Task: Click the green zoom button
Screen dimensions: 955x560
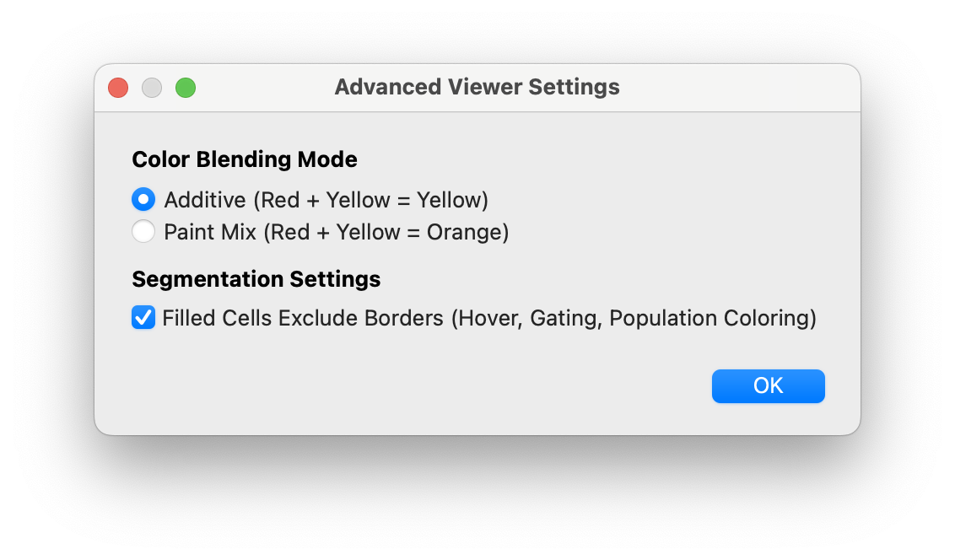Action: 185,87
